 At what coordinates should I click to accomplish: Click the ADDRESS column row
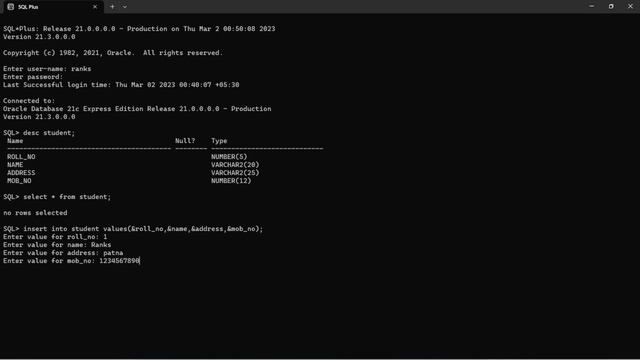(21, 173)
